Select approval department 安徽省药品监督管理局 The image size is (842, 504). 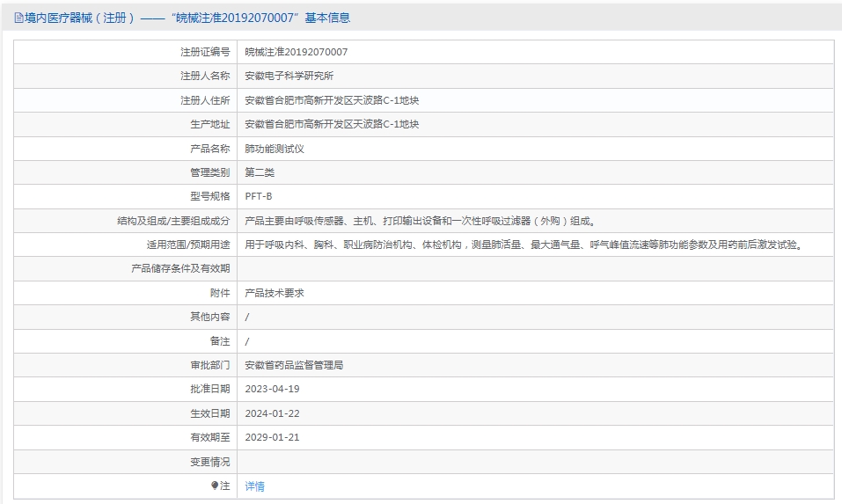tap(294, 366)
